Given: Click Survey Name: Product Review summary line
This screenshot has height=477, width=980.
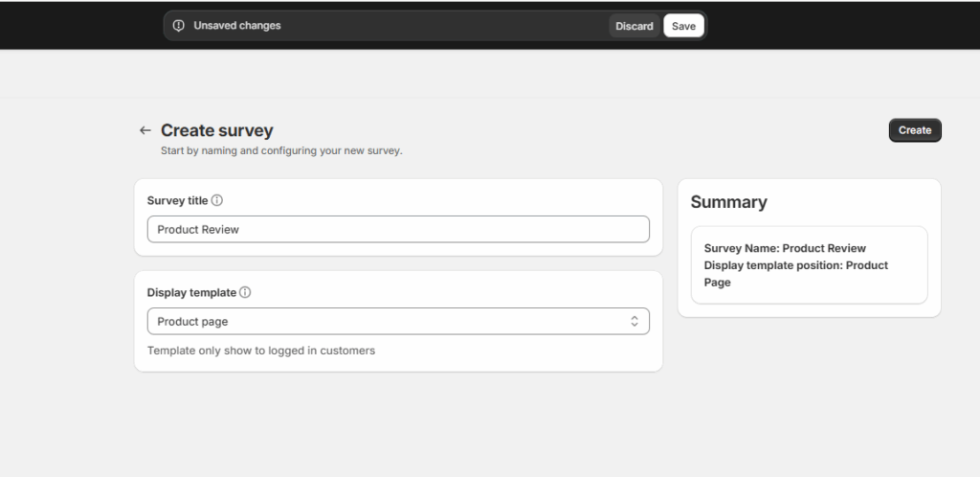Looking at the screenshot, I should click(x=785, y=248).
